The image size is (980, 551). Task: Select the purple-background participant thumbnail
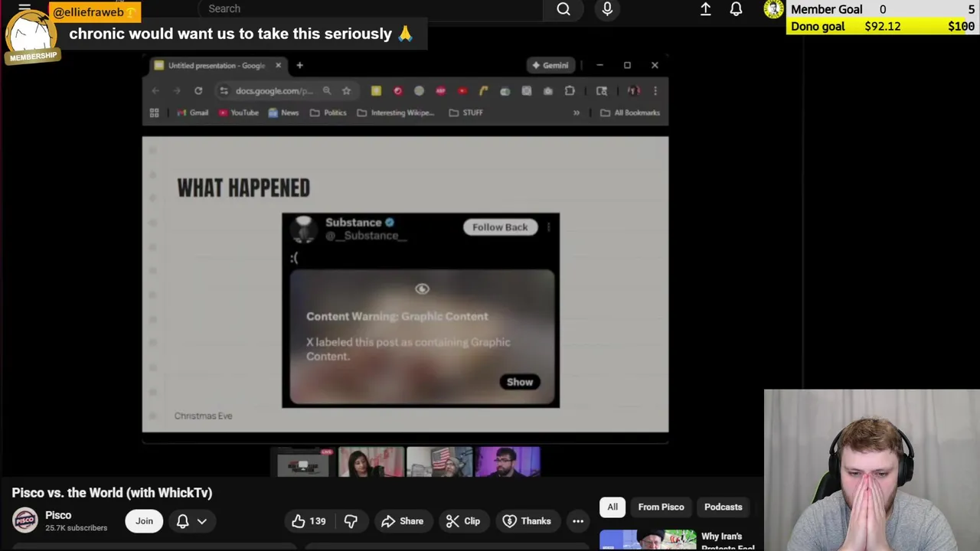point(508,463)
